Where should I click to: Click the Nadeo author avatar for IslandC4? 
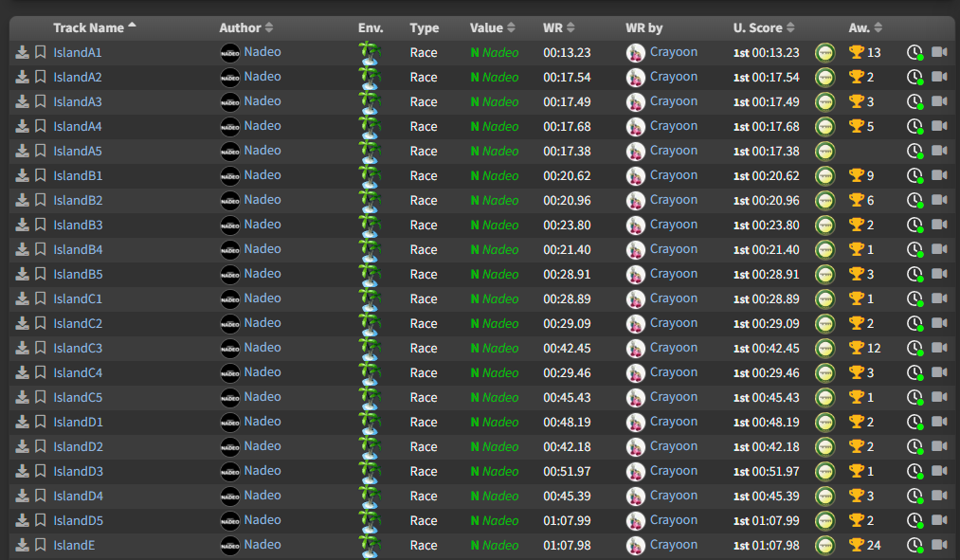[x=230, y=372]
